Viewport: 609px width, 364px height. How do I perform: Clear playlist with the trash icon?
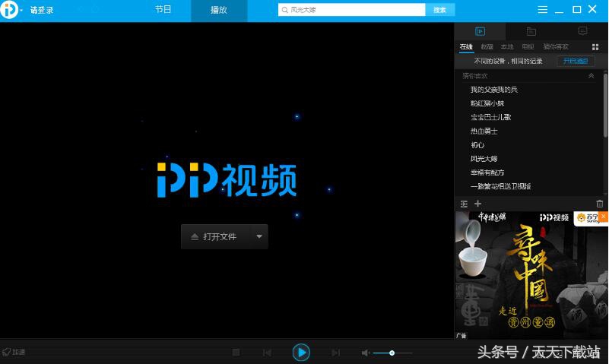pyautogui.click(x=600, y=204)
